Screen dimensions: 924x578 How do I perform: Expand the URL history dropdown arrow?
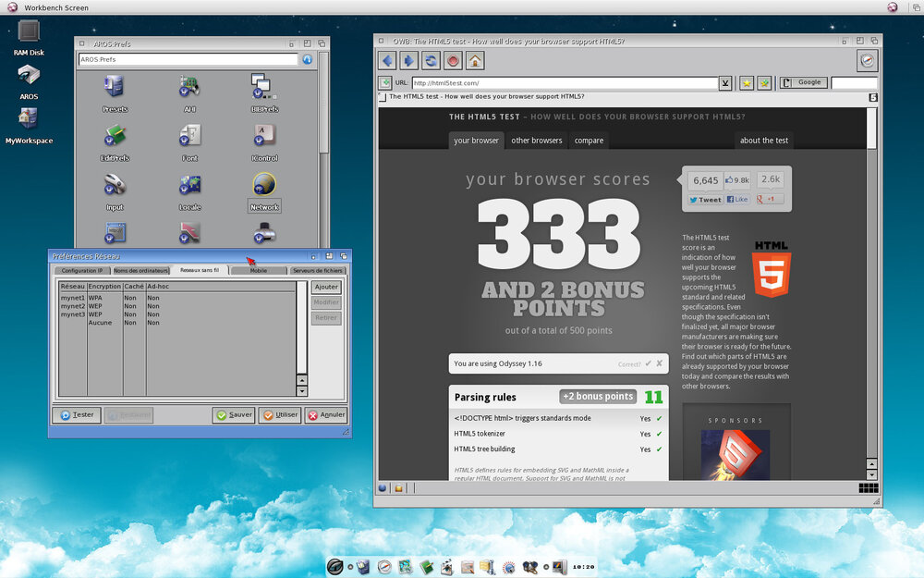725,82
